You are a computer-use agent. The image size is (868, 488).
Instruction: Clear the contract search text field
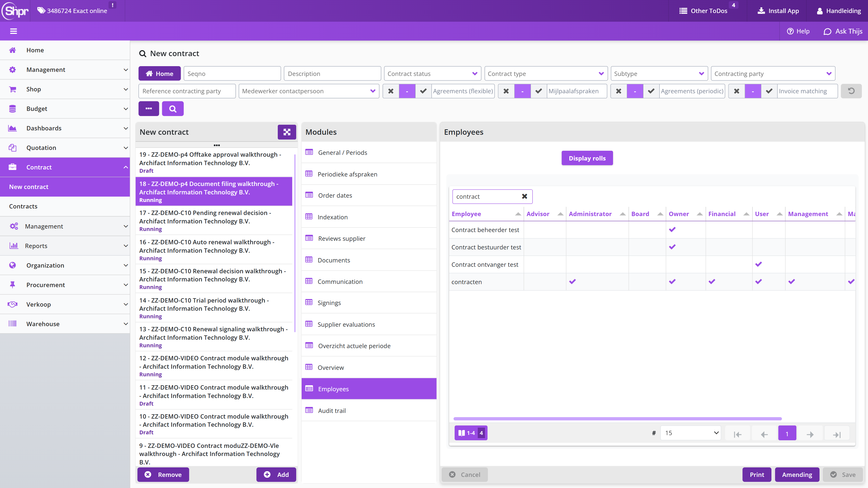coord(524,196)
